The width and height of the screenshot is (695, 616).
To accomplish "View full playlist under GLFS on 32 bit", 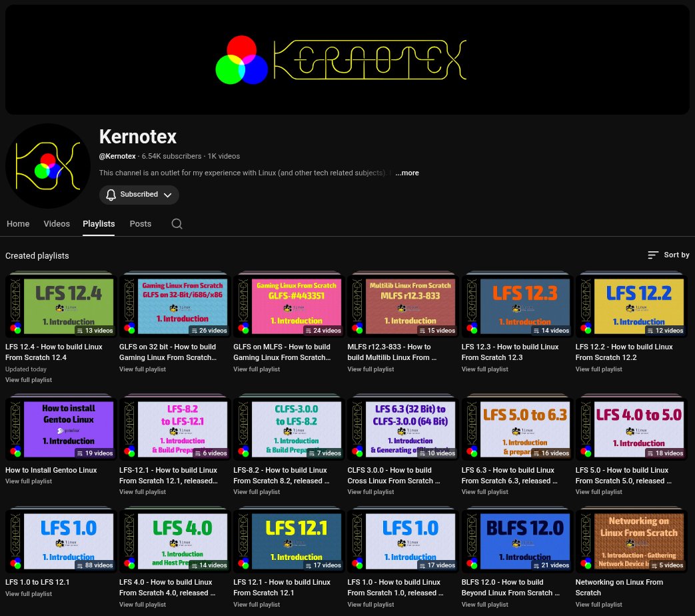I will point(143,369).
